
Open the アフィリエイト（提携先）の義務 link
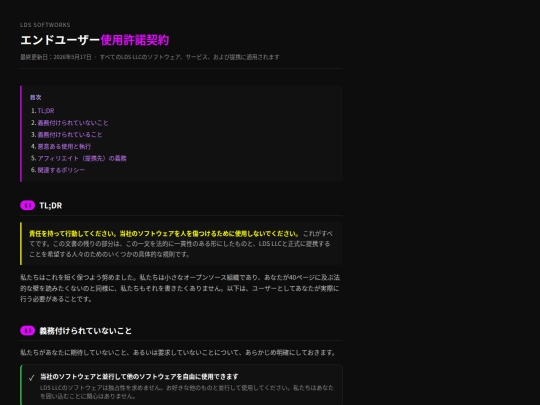tap(82, 158)
